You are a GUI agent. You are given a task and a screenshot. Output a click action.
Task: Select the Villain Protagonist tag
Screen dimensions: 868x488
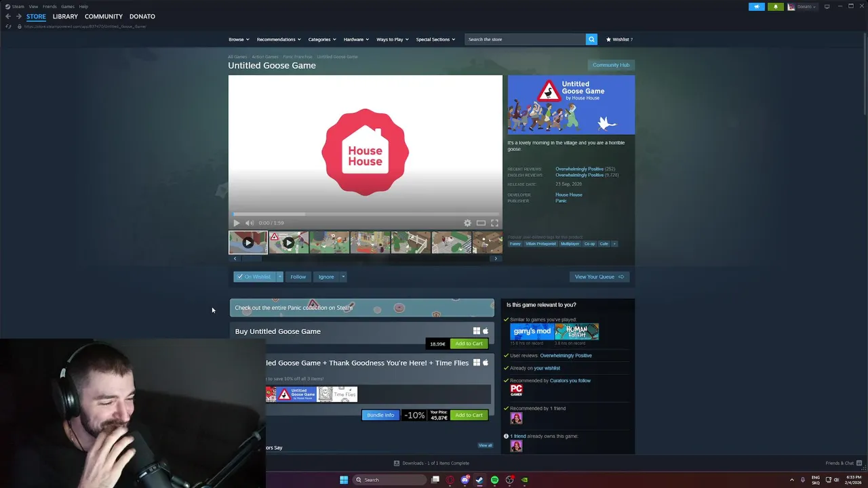540,244
